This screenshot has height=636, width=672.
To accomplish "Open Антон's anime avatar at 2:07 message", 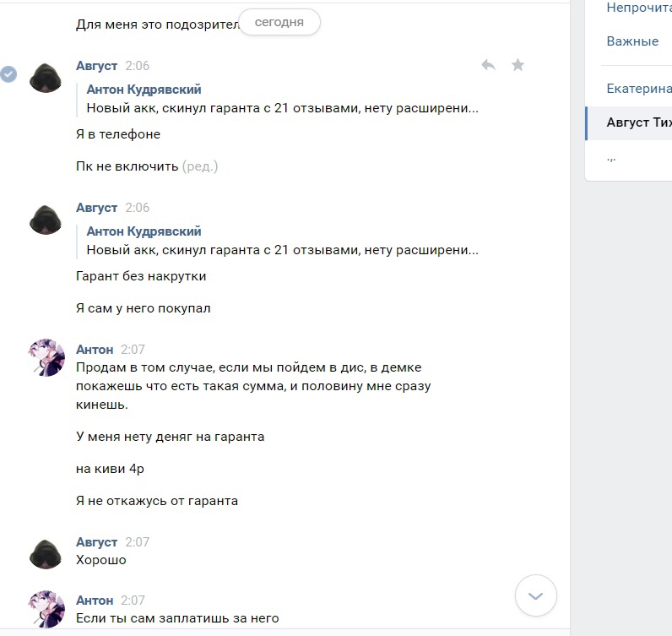I will coord(46,357).
